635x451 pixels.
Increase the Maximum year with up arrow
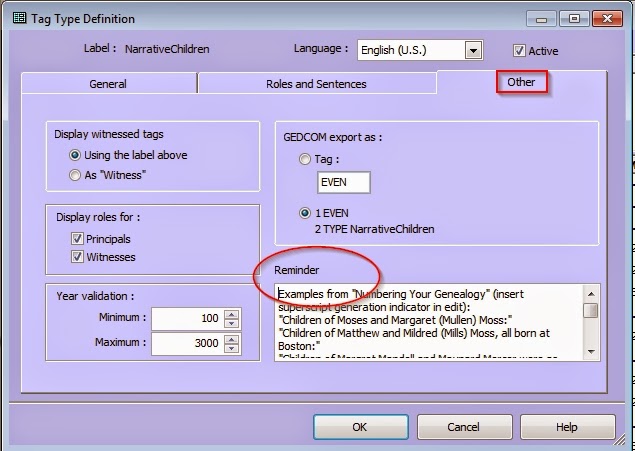click(x=232, y=339)
